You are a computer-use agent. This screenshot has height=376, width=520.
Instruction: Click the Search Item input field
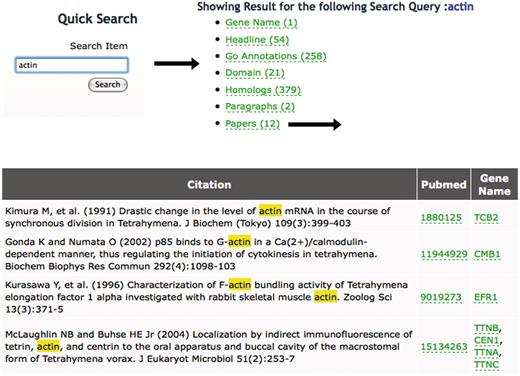pos(72,65)
